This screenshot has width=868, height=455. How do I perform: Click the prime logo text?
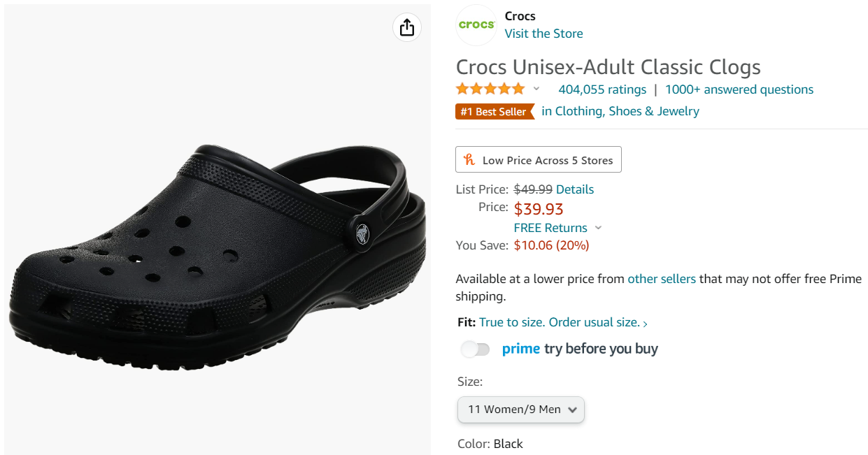tap(521, 349)
